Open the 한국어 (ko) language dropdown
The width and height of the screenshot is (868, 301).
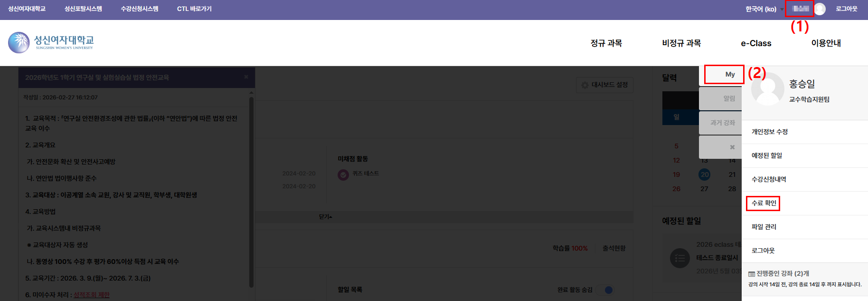click(x=764, y=9)
